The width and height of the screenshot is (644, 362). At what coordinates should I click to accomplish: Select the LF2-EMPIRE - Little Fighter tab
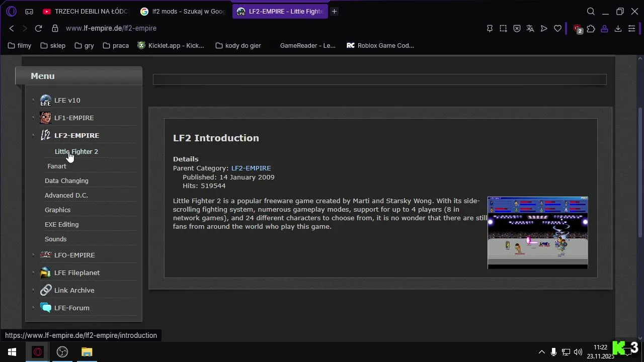coord(280,11)
